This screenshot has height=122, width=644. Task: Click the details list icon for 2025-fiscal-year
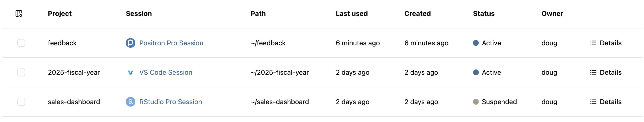(593, 72)
